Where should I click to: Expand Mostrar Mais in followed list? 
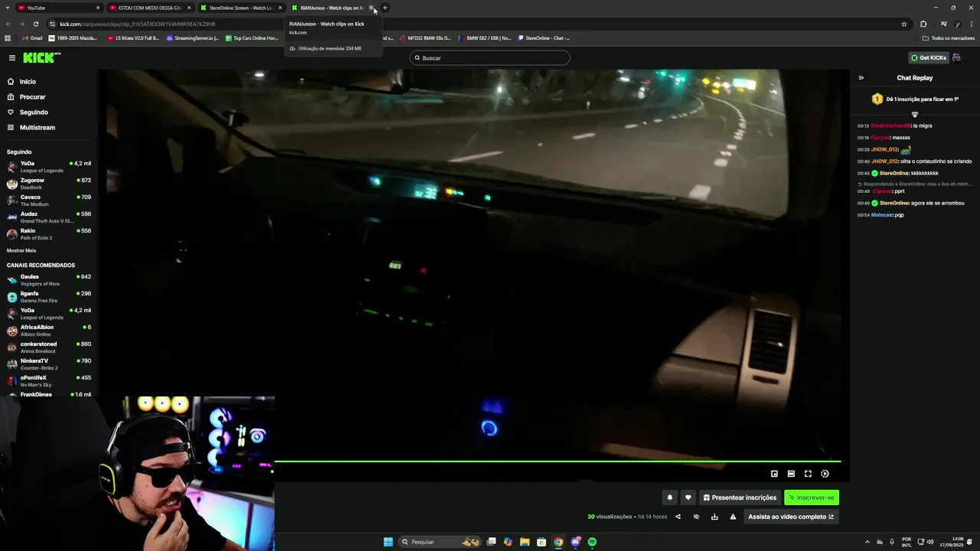21,251
